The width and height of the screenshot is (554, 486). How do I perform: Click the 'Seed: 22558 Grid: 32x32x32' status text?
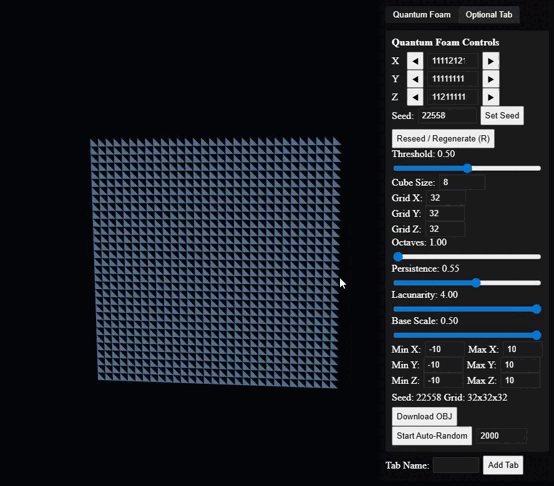click(x=449, y=398)
